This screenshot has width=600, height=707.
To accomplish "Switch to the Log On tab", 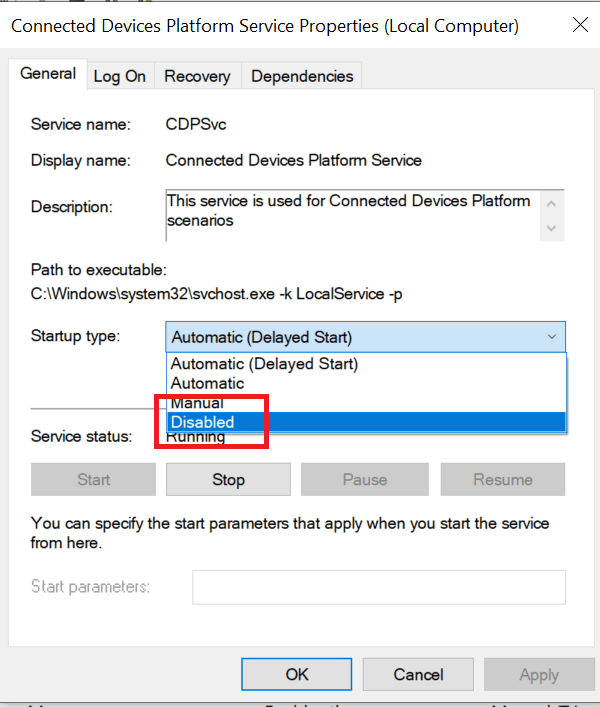I will click(120, 76).
